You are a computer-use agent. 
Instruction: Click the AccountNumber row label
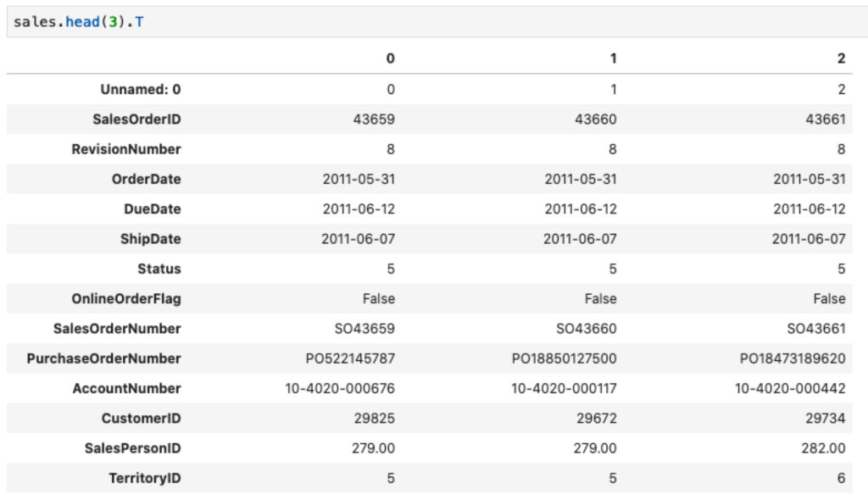(x=127, y=388)
